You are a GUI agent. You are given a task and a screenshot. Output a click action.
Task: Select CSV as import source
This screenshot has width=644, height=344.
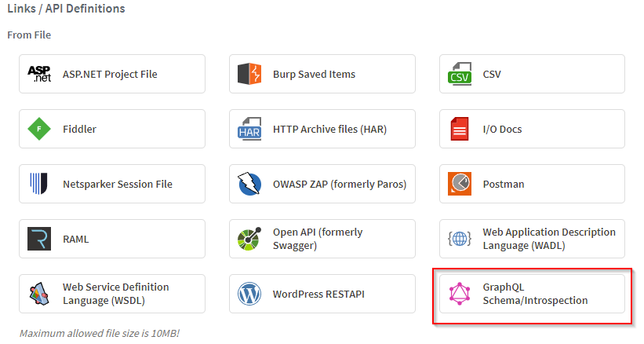tap(533, 74)
